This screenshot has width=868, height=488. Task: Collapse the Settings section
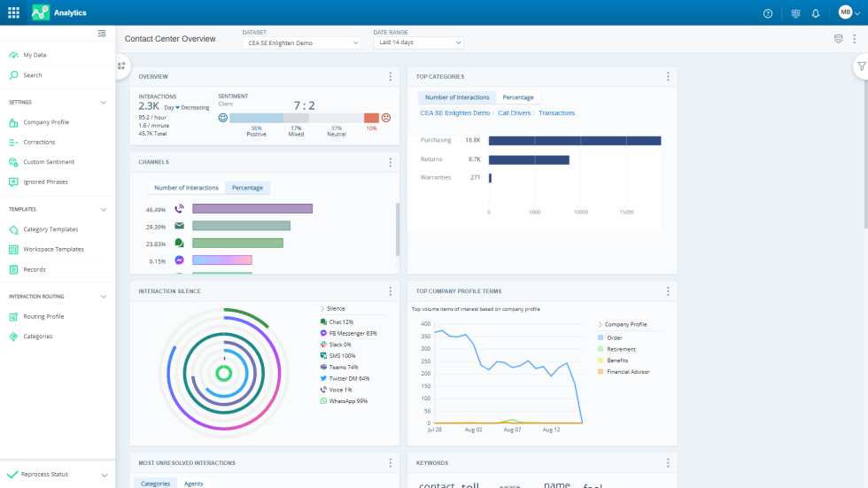(x=104, y=102)
